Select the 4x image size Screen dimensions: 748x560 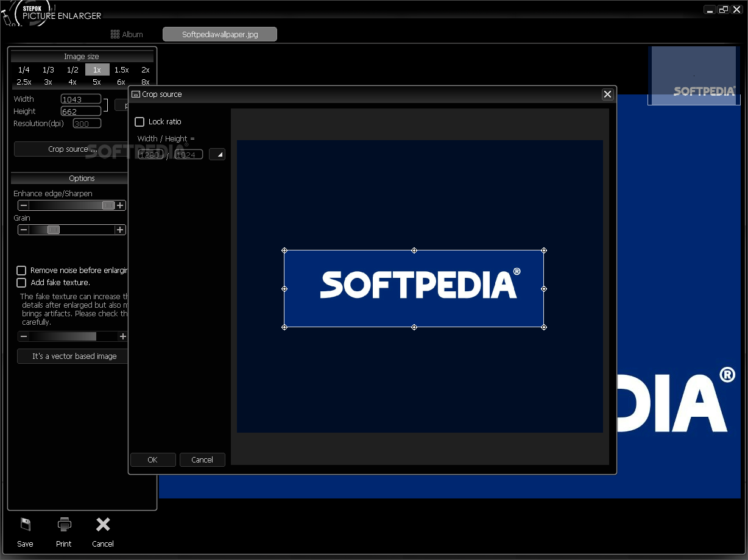pos(72,82)
